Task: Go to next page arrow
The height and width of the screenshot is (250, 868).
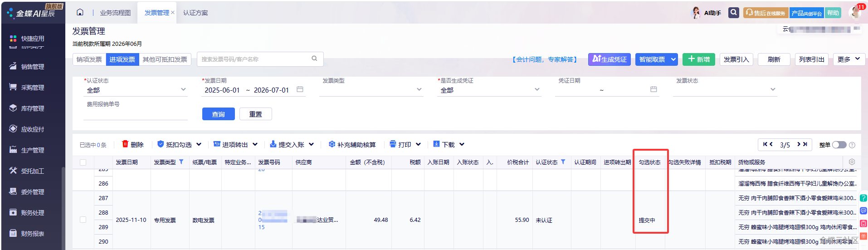Action: (799, 144)
